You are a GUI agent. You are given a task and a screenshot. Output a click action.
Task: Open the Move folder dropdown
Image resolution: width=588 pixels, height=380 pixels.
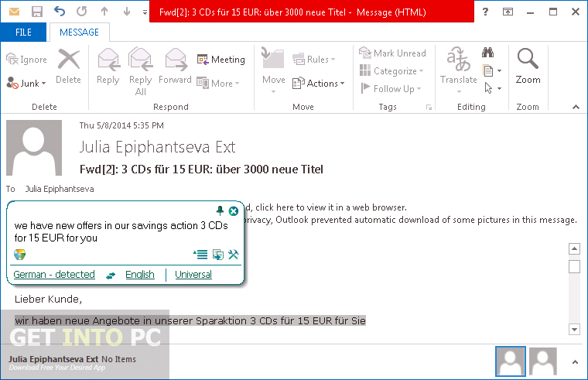273,70
